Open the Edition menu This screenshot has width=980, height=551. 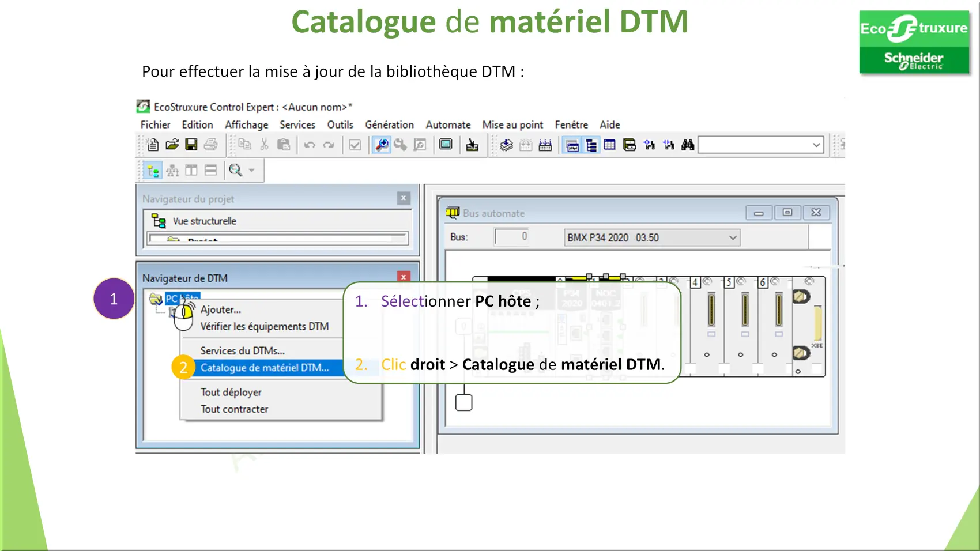pyautogui.click(x=197, y=124)
